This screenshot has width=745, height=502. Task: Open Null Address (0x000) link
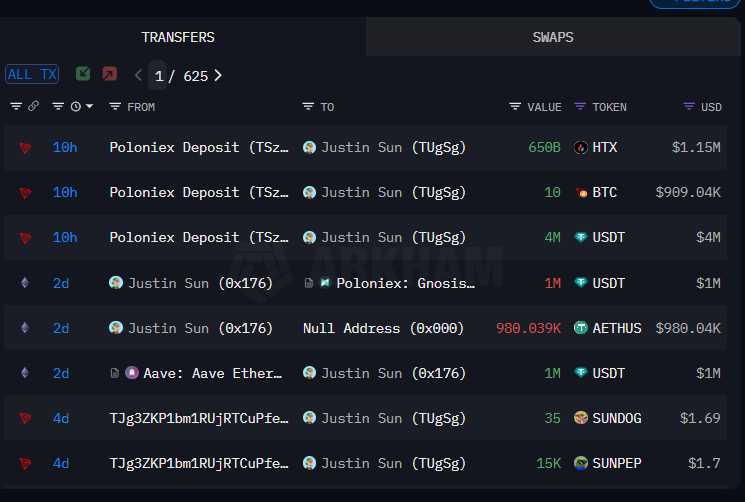tap(383, 328)
